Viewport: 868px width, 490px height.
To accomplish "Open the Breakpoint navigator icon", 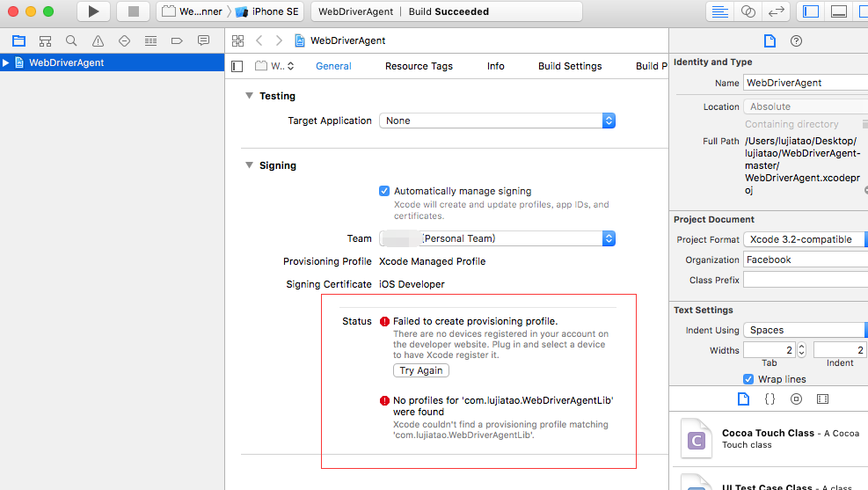I will click(177, 40).
